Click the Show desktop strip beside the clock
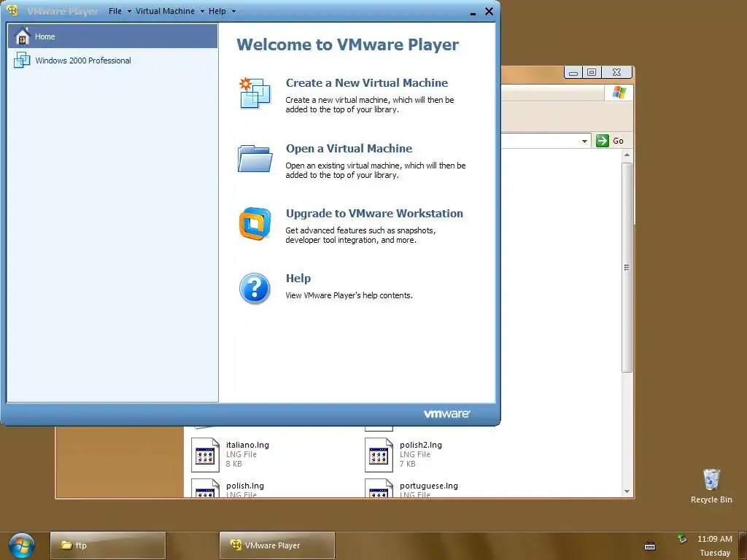The height and width of the screenshot is (560, 747). point(742,545)
